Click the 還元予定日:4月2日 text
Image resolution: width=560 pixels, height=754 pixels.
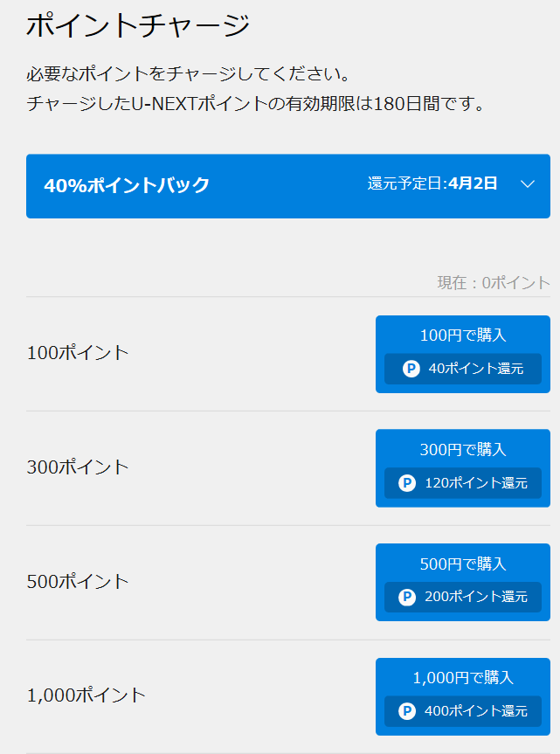[x=432, y=183]
